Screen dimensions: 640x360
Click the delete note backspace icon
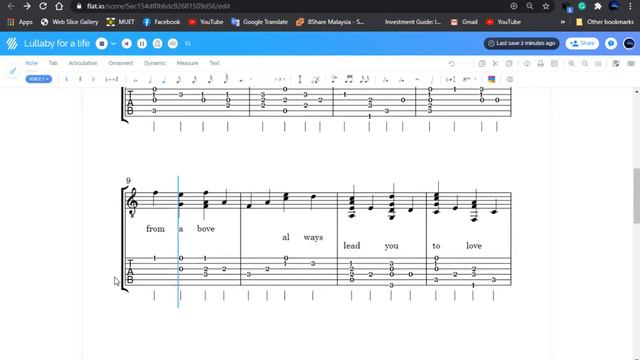click(x=510, y=79)
